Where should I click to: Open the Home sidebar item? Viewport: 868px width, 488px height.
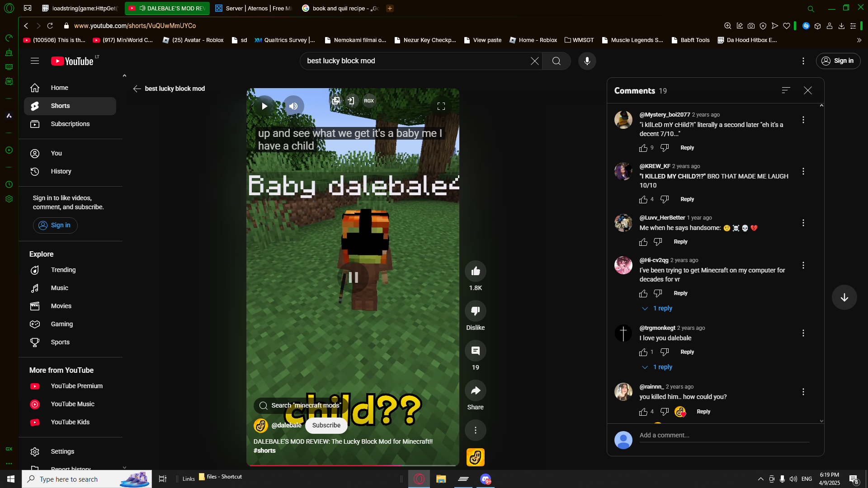click(x=70, y=88)
